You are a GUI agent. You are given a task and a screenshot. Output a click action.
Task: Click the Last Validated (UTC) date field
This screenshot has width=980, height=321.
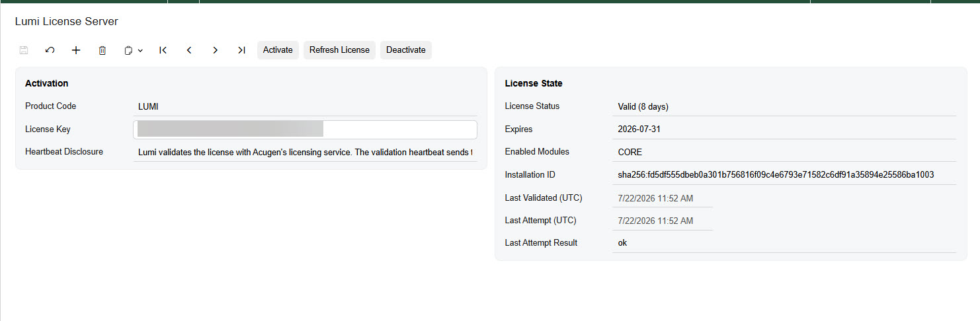pyautogui.click(x=663, y=198)
